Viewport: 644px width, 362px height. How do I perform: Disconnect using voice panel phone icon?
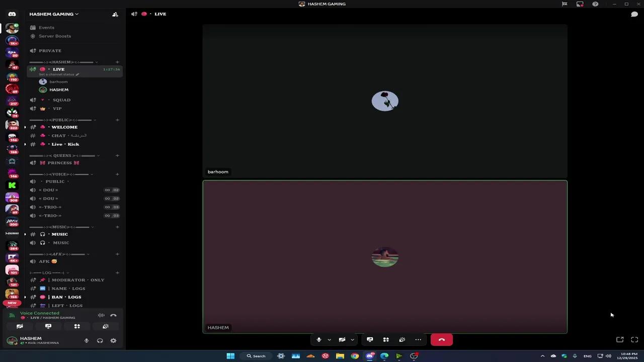coord(113,315)
